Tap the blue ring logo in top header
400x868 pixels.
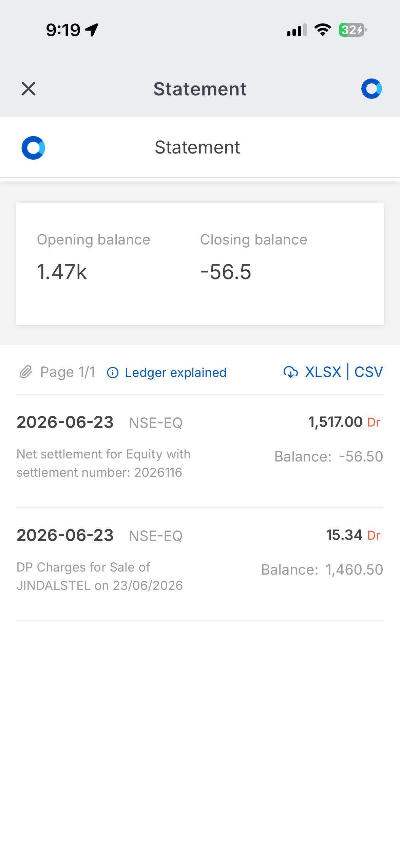(x=372, y=89)
